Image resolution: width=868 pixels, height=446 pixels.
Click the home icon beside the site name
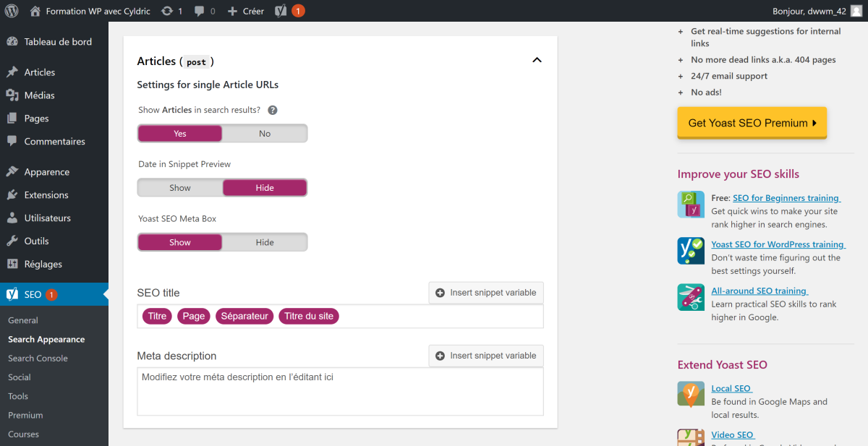35,11
